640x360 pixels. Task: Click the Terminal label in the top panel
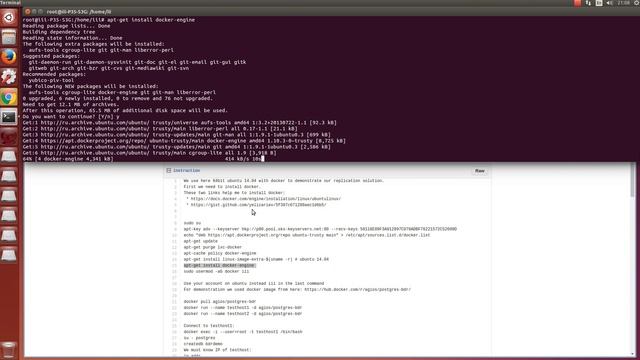point(10,3)
